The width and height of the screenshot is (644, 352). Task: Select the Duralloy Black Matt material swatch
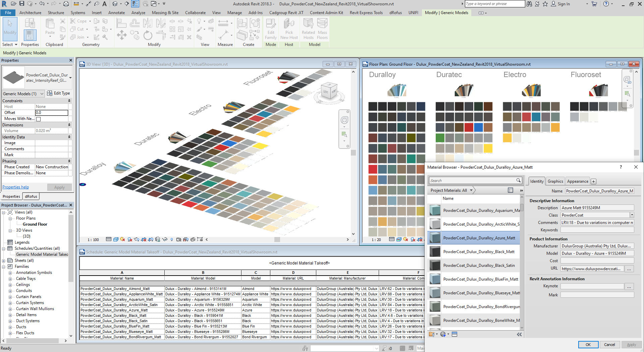coord(435,252)
